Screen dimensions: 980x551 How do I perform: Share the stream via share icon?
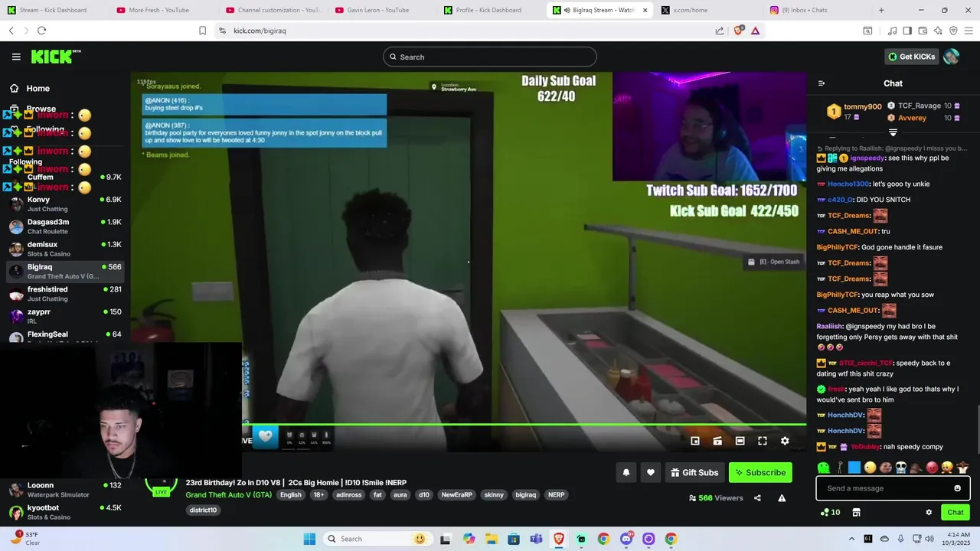(x=757, y=498)
